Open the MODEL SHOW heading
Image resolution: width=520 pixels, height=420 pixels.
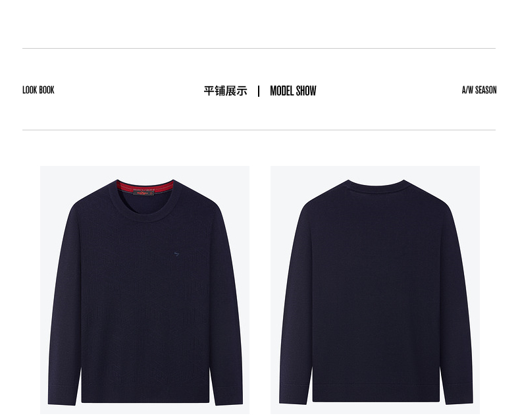click(293, 91)
